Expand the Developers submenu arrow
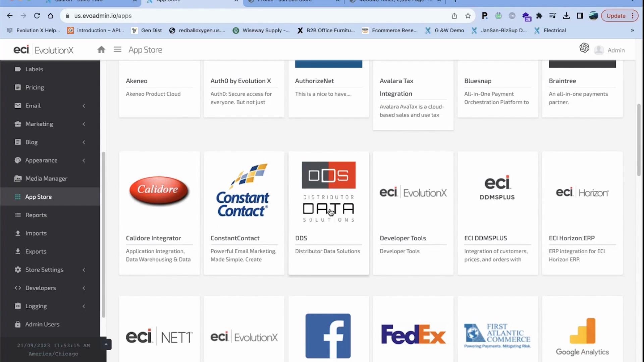 [84, 288]
